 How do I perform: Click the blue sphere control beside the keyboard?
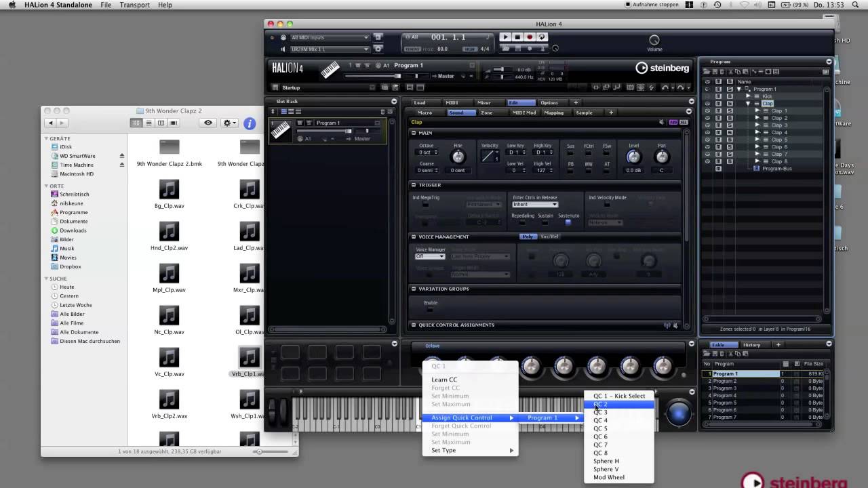679,413
